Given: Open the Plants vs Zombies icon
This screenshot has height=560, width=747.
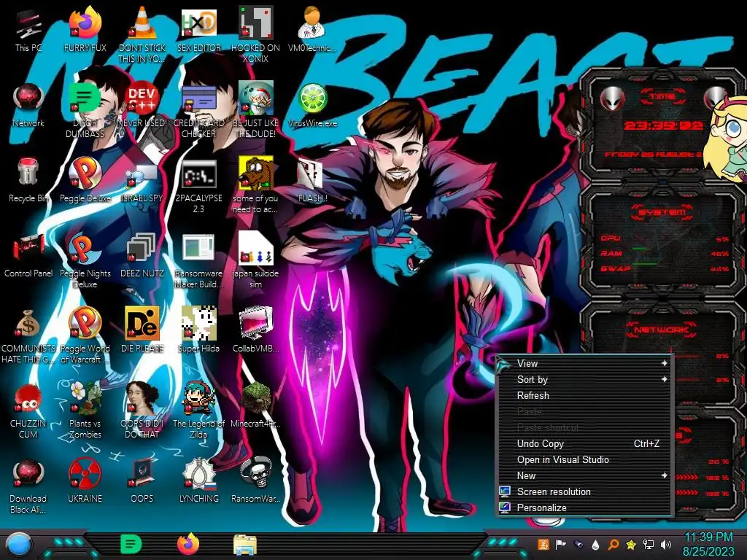Looking at the screenshot, I should (85, 411).
